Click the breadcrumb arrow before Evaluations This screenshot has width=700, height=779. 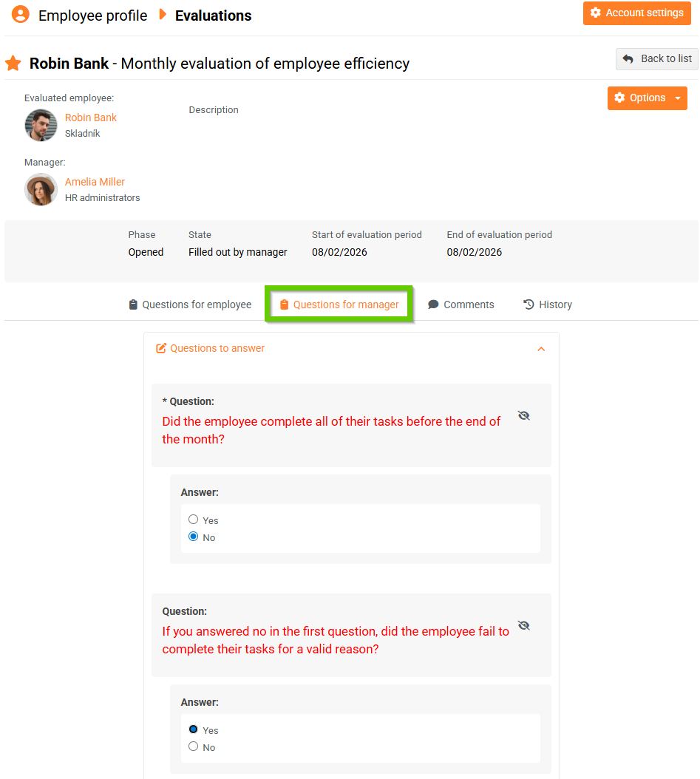(x=163, y=15)
